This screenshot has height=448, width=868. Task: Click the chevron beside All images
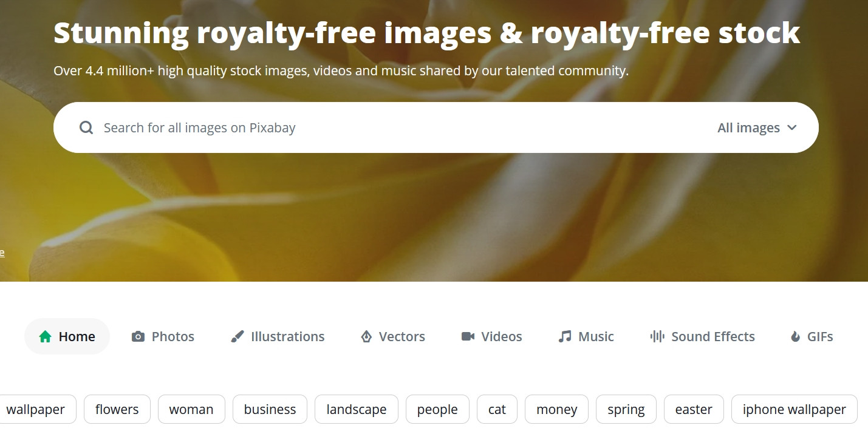(x=791, y=127)
